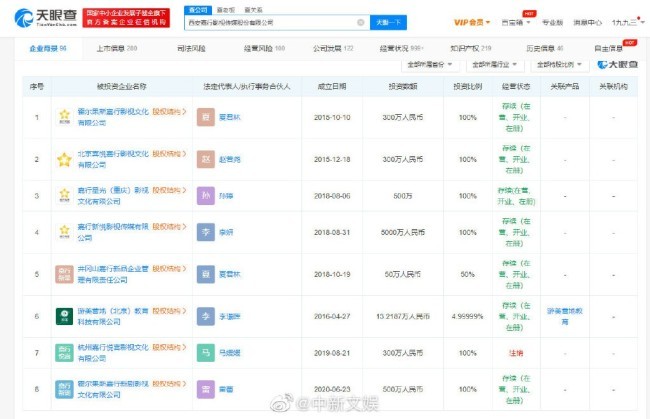
Task: Open the 全部所属行业 industry filter
Action: click(495, 65)
